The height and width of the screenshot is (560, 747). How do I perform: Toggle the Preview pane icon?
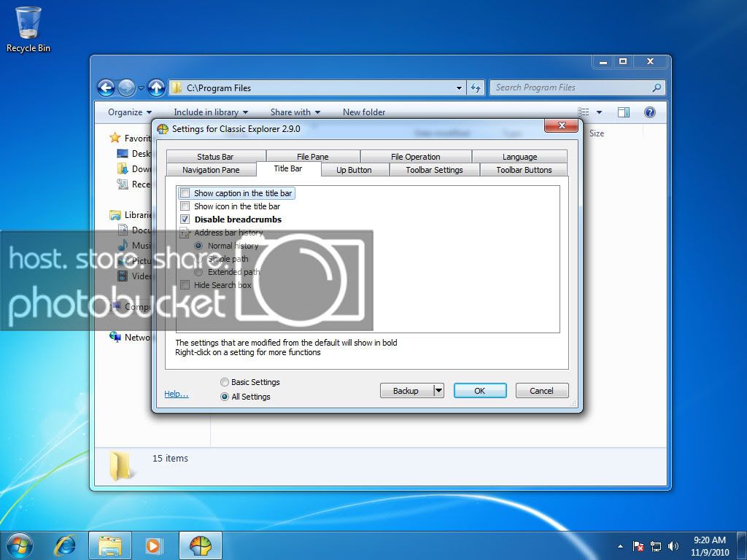(x=623, y=112)
